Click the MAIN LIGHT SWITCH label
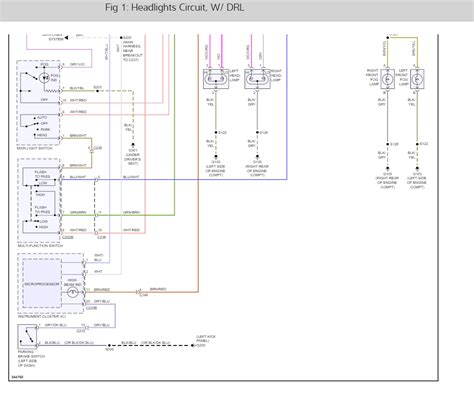The height and width of the screenshot is (397, 474). click(35, 148)
